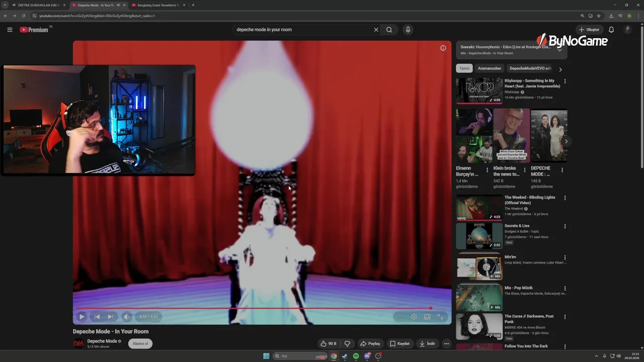Viewport: 644px width, 362px height.
Task: Toggle theater mode in the player
Action: click(x=427, y=317)
